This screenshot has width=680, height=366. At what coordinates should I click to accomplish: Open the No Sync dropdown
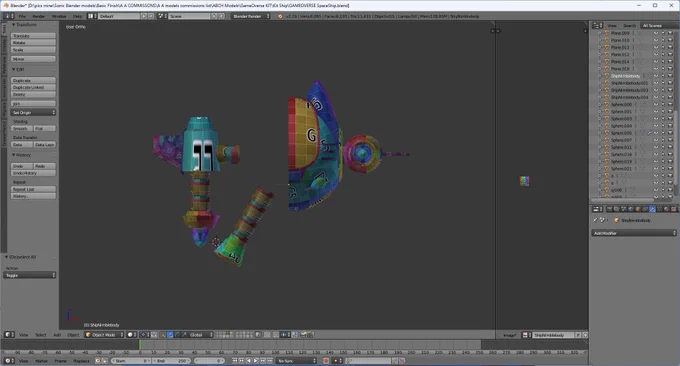(x=297, y=361)
